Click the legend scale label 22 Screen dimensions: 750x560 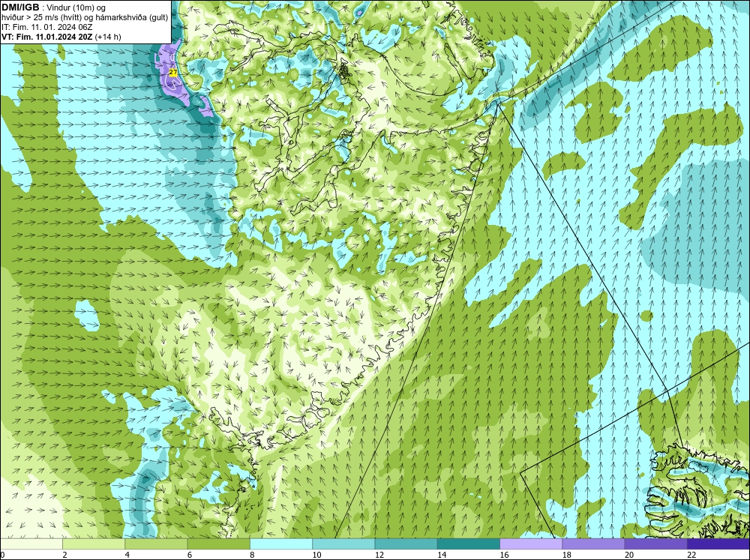691,555
